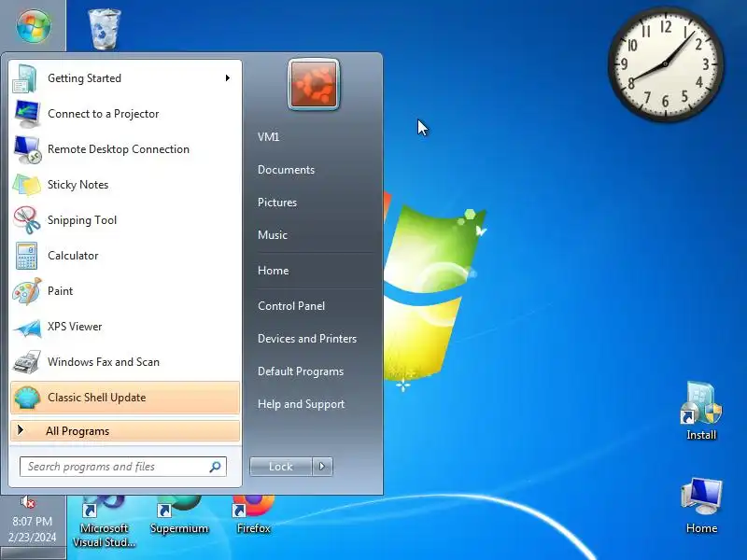Screen dimensions: 747x560
Task: Launch the Calculator icon
Action: 26,256
